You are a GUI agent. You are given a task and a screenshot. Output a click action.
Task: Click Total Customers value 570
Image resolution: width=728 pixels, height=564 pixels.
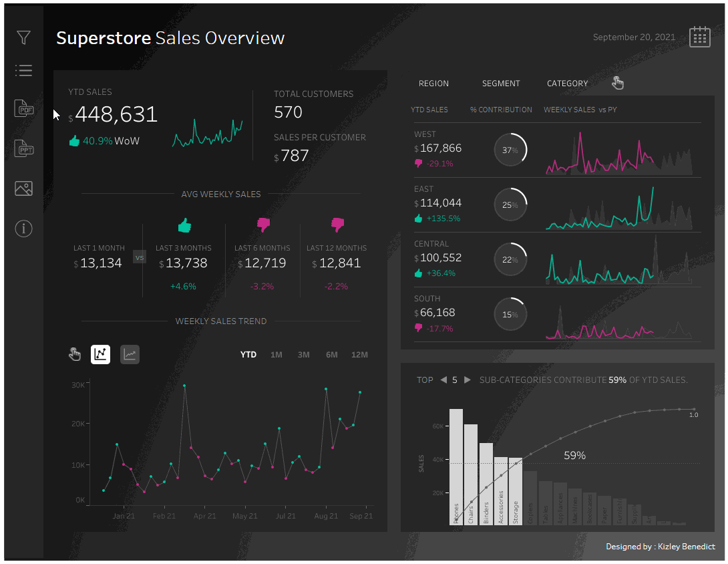pos(288,112)
